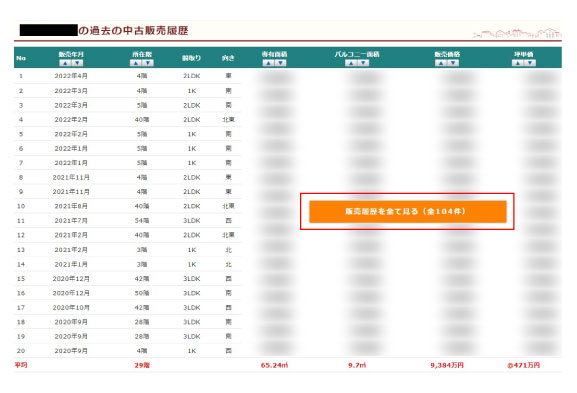Click the average area value 65.24㎡
The height and width of the screenshot is (393, 577).
275,365
